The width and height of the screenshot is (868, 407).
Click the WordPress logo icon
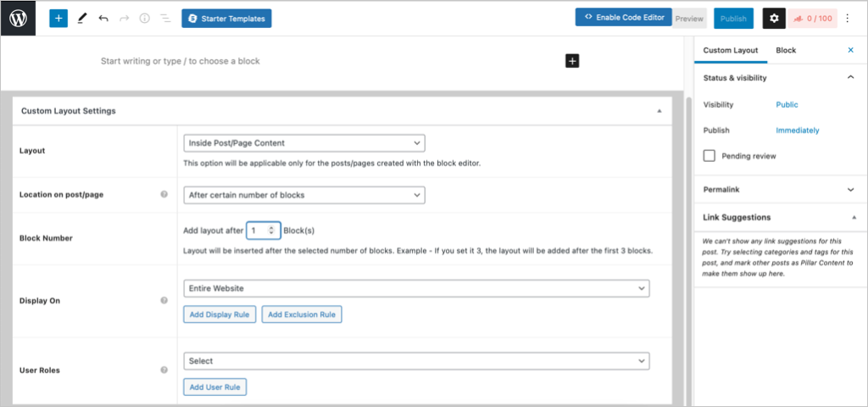18,18
